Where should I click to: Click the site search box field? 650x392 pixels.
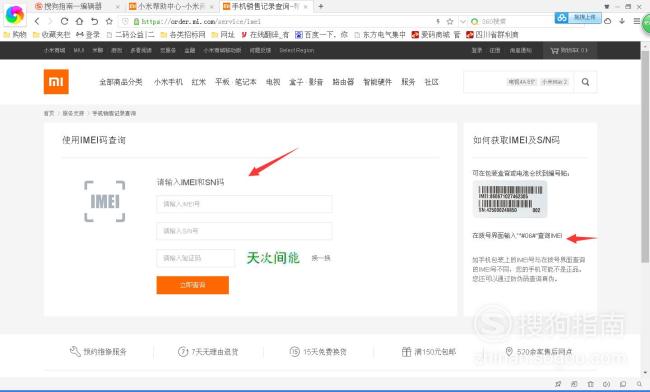[519, 82]
